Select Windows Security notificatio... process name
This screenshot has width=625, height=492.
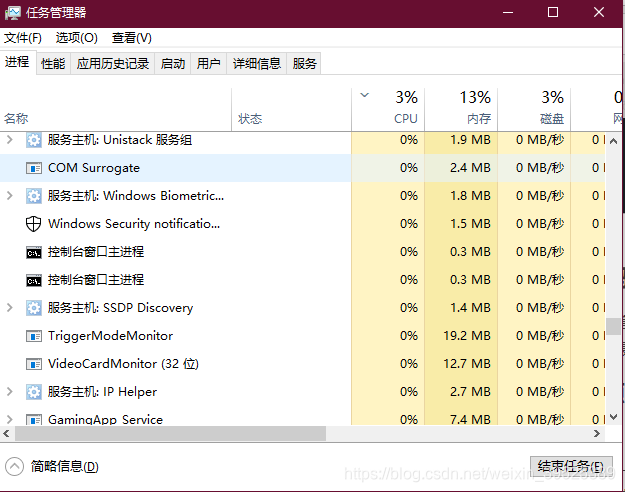[x=134, y=224]
